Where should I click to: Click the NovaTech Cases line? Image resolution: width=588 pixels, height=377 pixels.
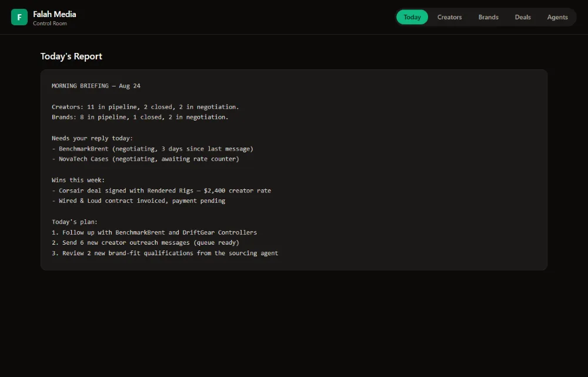[x=145, y=159]
